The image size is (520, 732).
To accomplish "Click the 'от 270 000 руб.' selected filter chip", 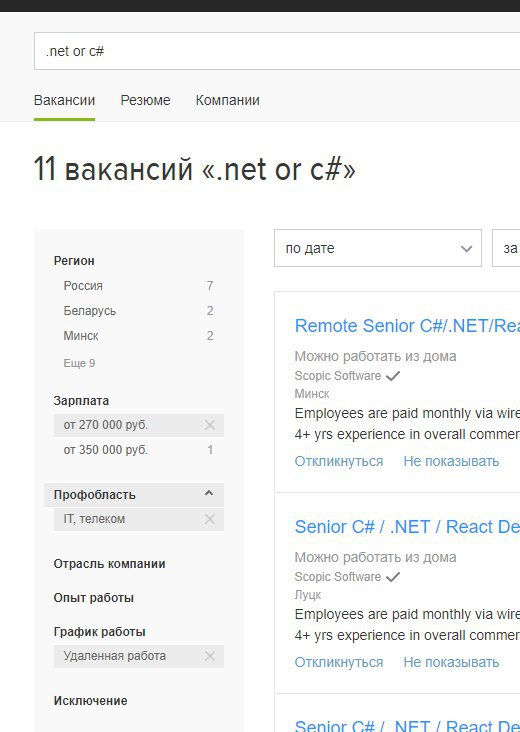I will (139, 425).
